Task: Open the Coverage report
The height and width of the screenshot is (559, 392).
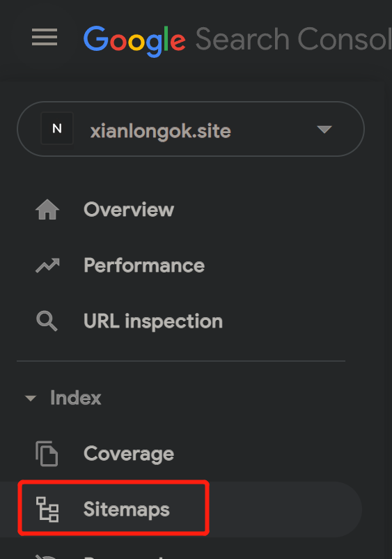Action: [129, 454]
